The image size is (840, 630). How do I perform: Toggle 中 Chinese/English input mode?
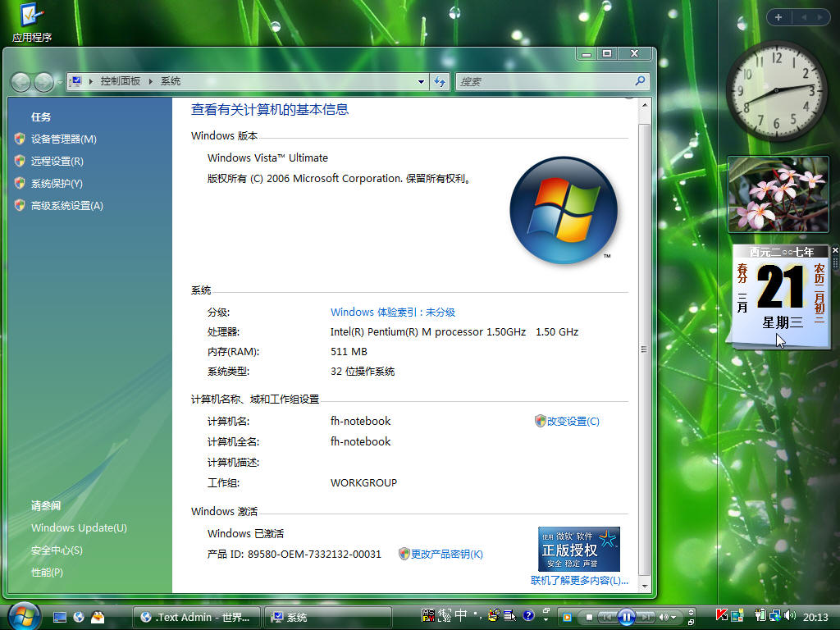[x=461, y=615]
